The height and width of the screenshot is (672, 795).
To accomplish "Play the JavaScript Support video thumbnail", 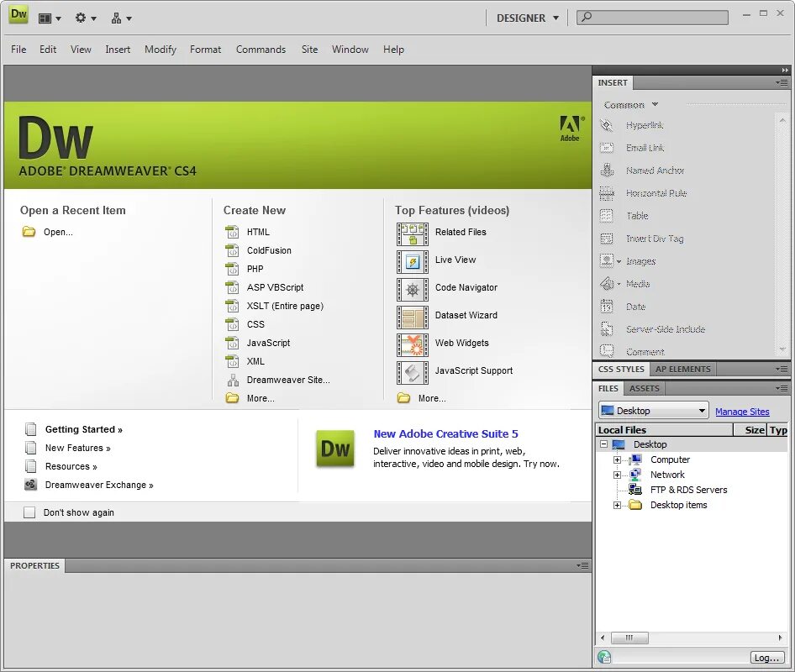I will pyautogui.click(x=412, y=373).
